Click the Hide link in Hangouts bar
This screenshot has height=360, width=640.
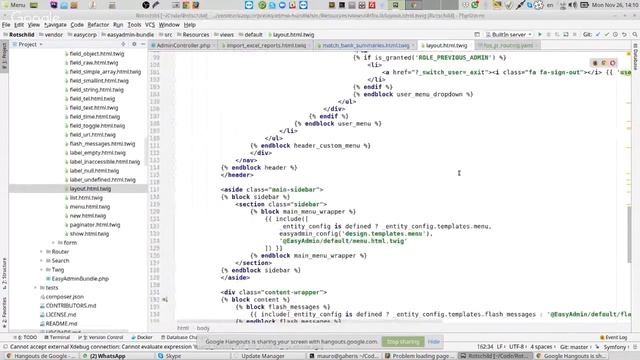pos(433,342)
